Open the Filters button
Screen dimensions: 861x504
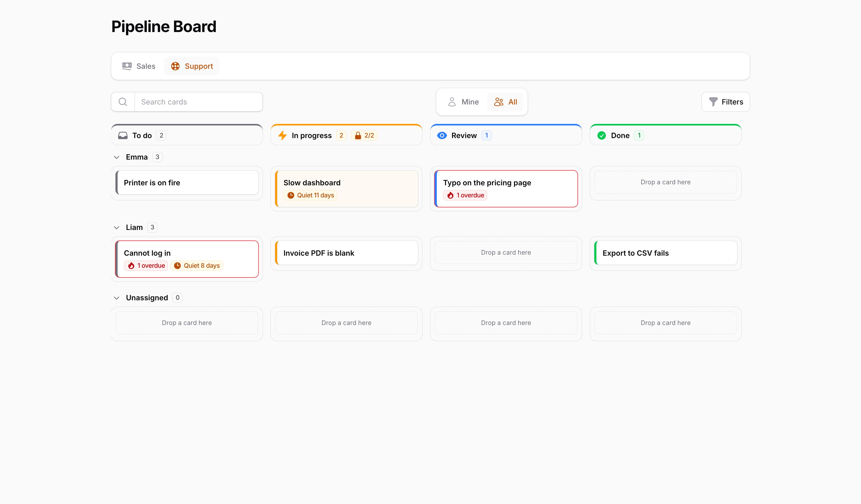coord(726,102)
